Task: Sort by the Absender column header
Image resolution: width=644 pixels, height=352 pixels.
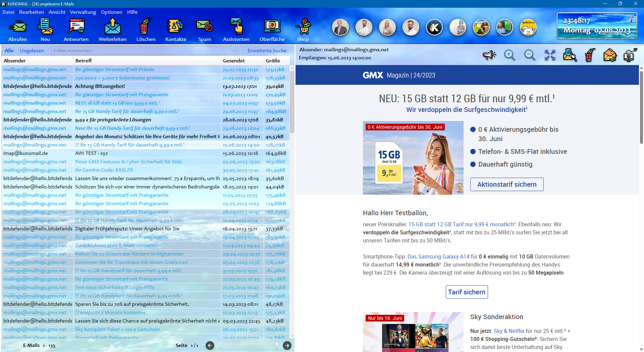Action: click(x=37, y=61)
